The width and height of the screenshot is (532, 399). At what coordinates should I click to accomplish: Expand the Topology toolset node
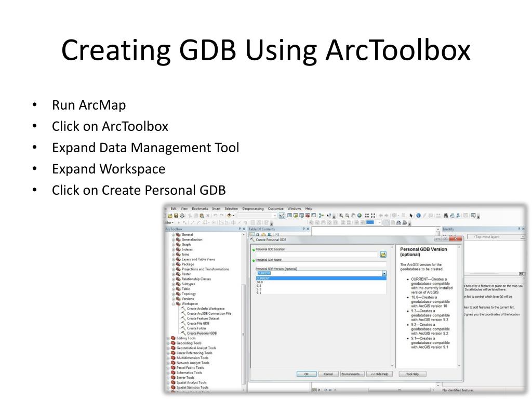click(173, 294)
